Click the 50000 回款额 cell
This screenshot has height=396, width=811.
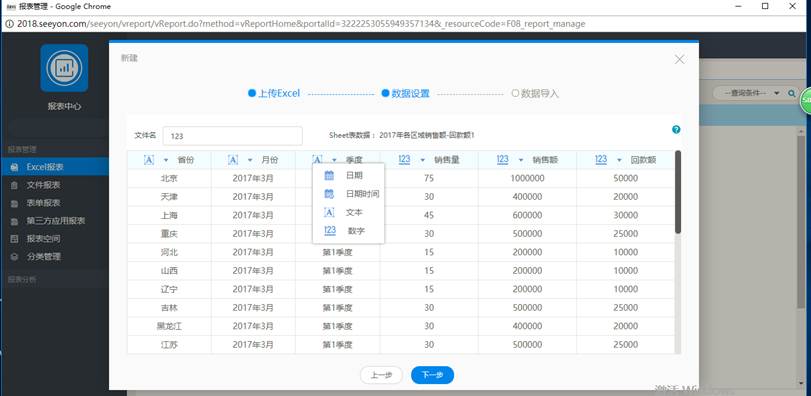click(x=625, y=178)
